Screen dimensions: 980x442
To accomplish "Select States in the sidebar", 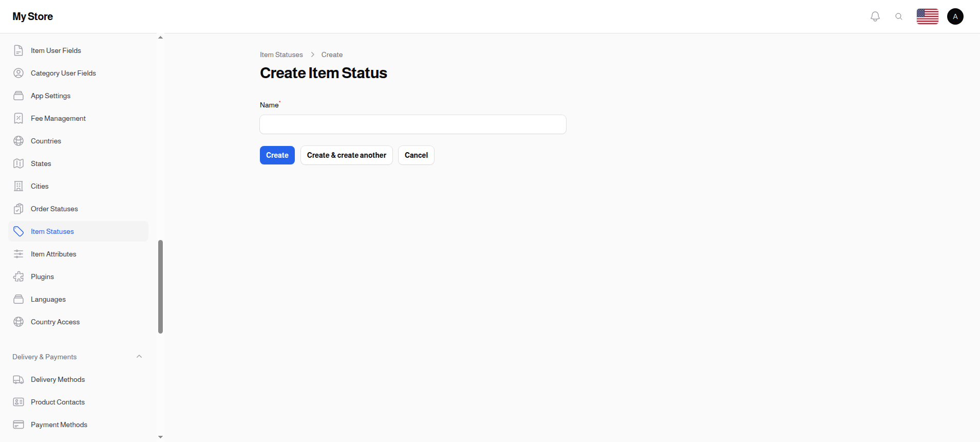I will point(79,163).
